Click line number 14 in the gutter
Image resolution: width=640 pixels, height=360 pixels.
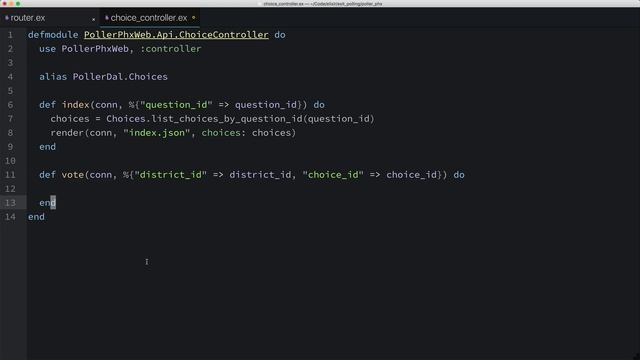point(10,217)
